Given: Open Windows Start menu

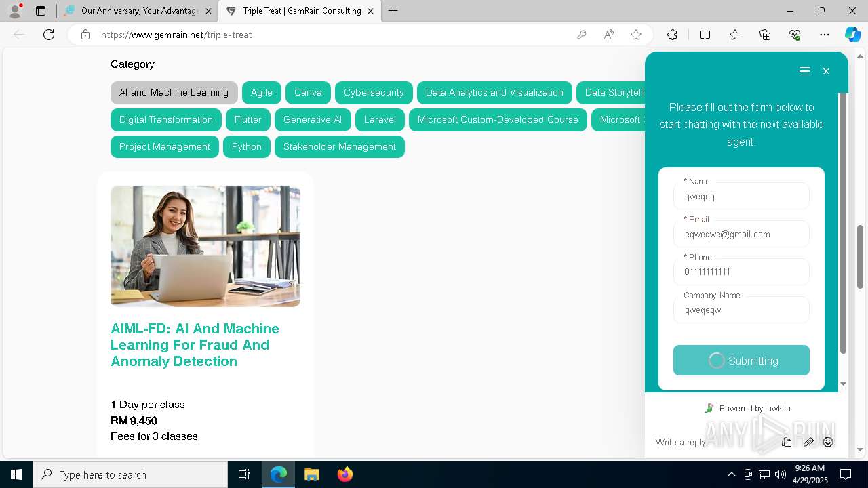Looking at the screenshot, I should coord(16,474).
